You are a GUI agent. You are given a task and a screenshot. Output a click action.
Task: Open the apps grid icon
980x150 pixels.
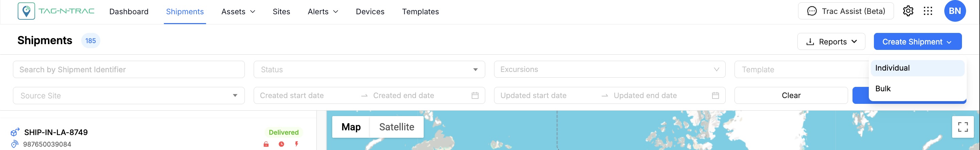(x=928, y=11)
